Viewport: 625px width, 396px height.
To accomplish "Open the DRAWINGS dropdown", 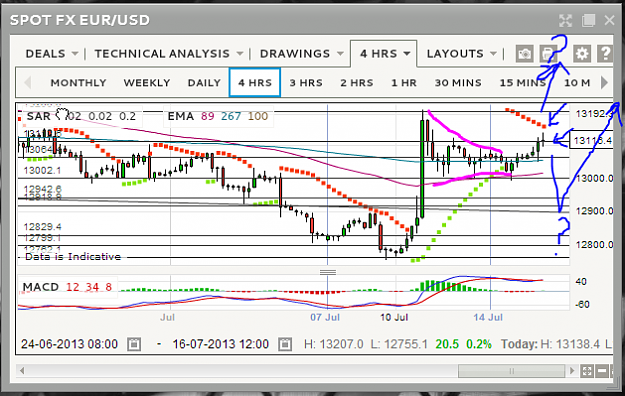I will [302, 54].
